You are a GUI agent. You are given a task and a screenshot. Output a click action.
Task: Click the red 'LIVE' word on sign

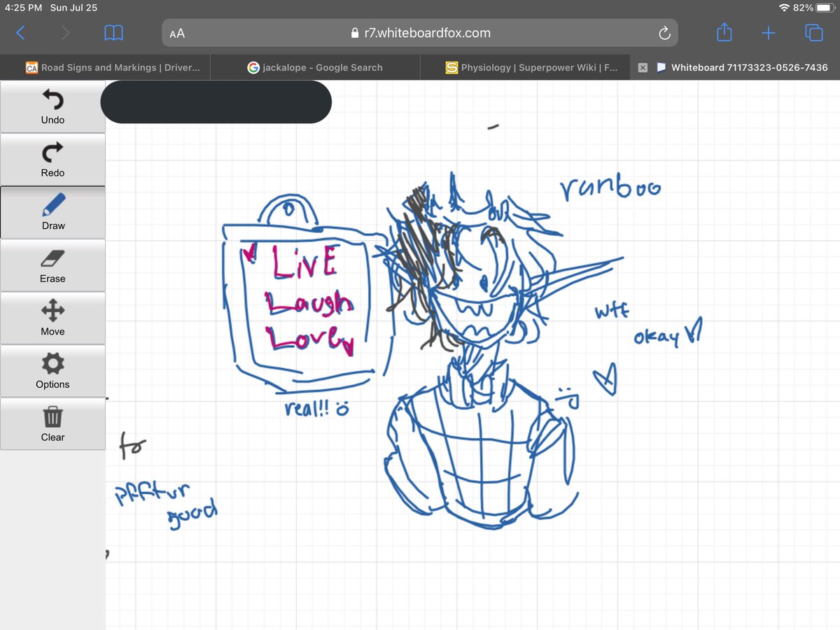coord(305,261)
